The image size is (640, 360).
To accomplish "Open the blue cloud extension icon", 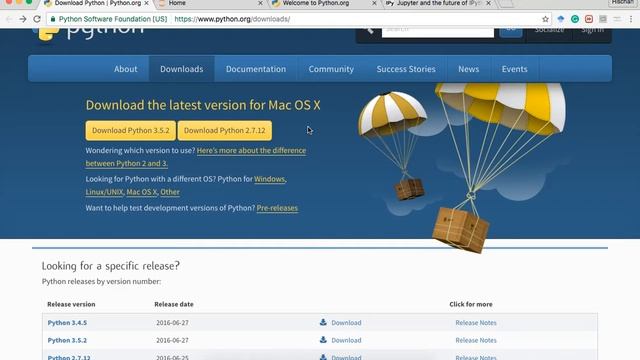I will pyautogui.click(x=561, y=19).
